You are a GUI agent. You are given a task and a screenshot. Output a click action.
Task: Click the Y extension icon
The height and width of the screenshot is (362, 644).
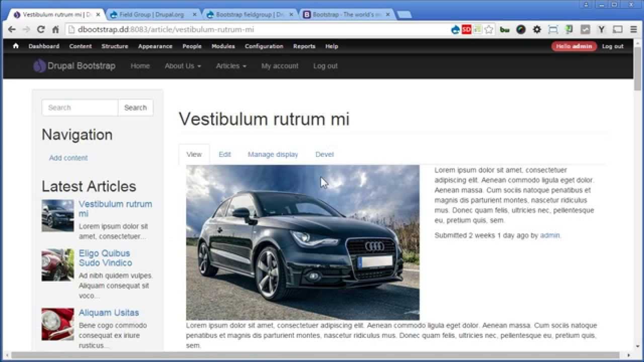[x=601, y=30]
